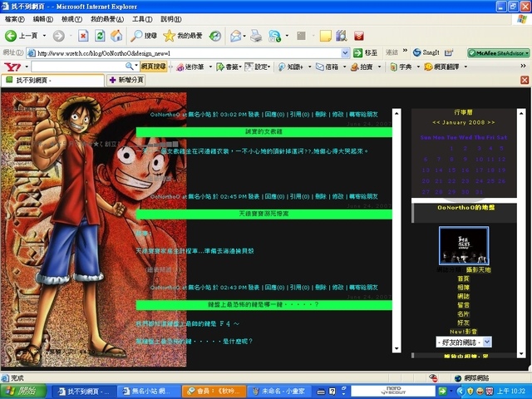Viewport: 532px width, 399px height.
Task: Open Yahoo 迷你筆 tool
Action: point(190,66)
